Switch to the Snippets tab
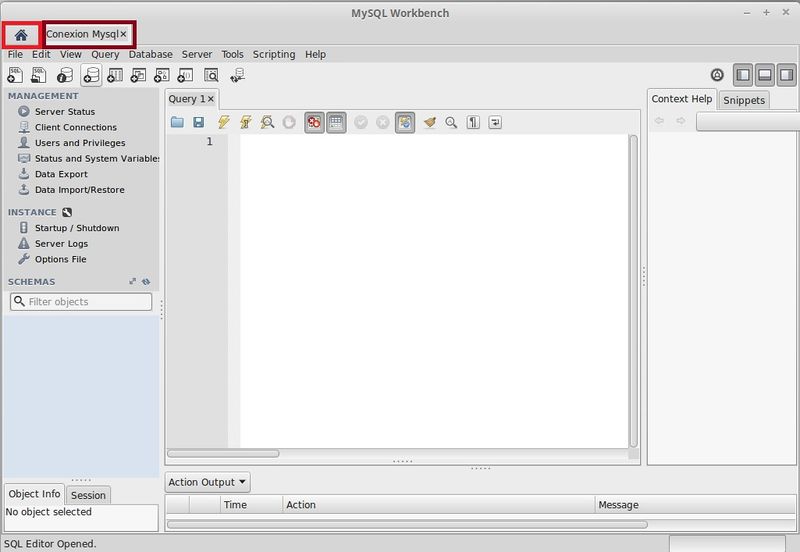 click(x=744, y=100)
